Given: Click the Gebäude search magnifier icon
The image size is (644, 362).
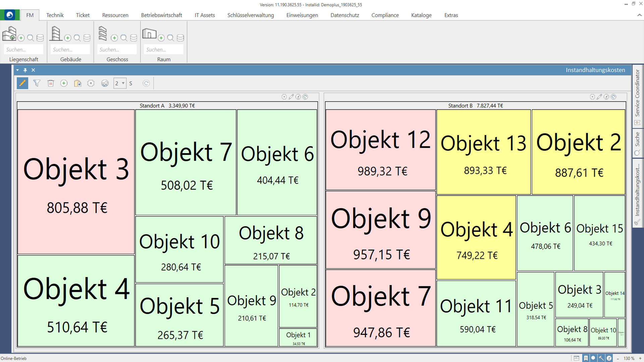Looking at the screenshot, I should tap(77, 38).
